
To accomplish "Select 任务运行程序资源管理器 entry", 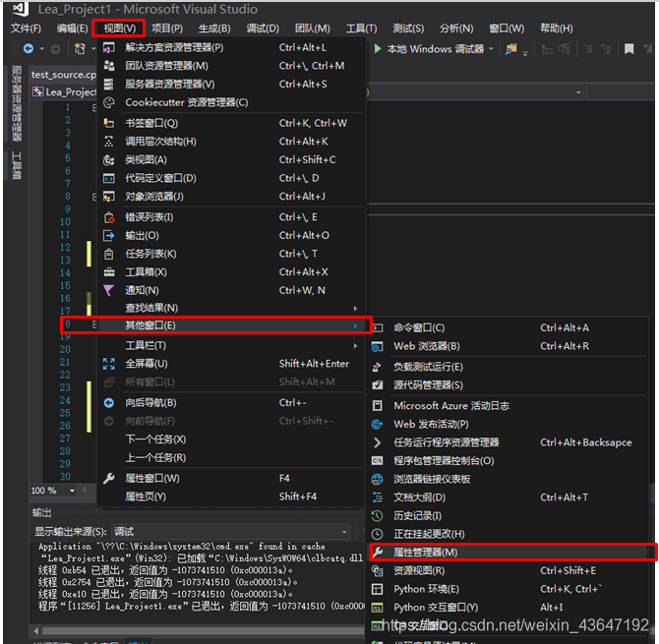I will (x=509, y=442).
